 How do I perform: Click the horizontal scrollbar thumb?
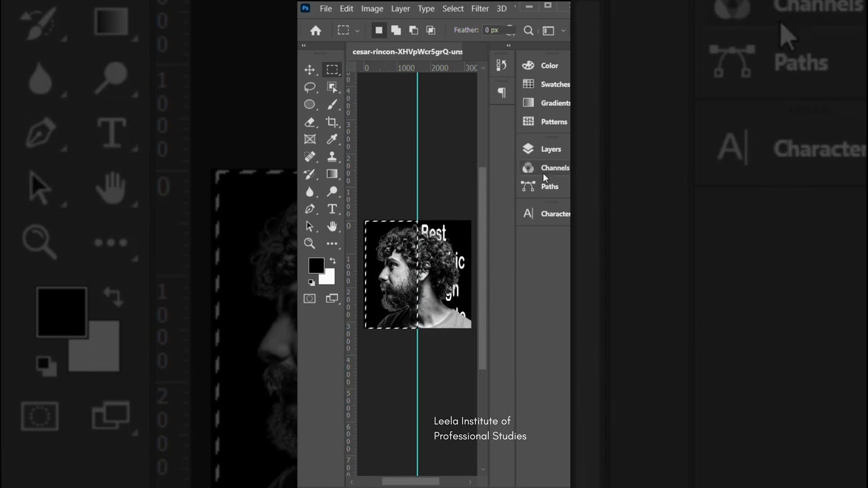(x=410, y=481)
